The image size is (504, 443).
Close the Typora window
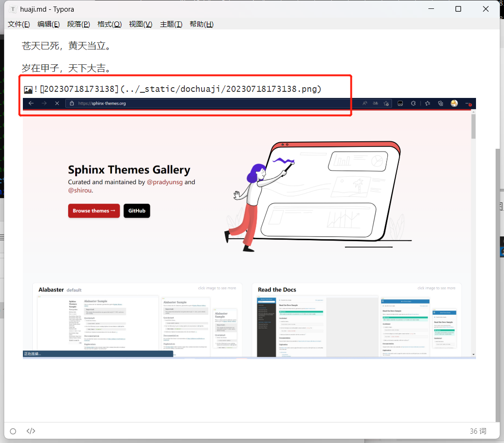[x=486, y=9]
